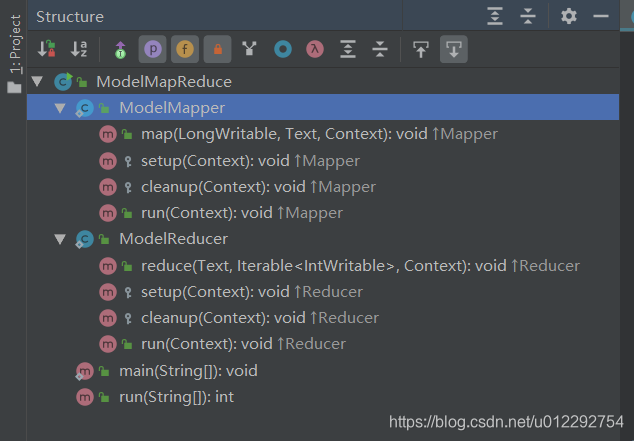The image size is (634, 441).
Task: Click class icon of ModelMapReduce
Action: tap(63, 82)
